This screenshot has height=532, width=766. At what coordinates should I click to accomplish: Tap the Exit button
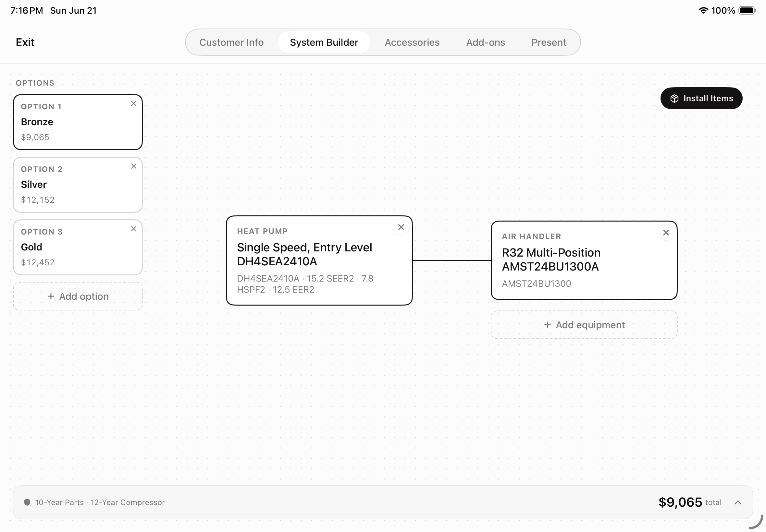pyautogui.click(x=25, y=42)
